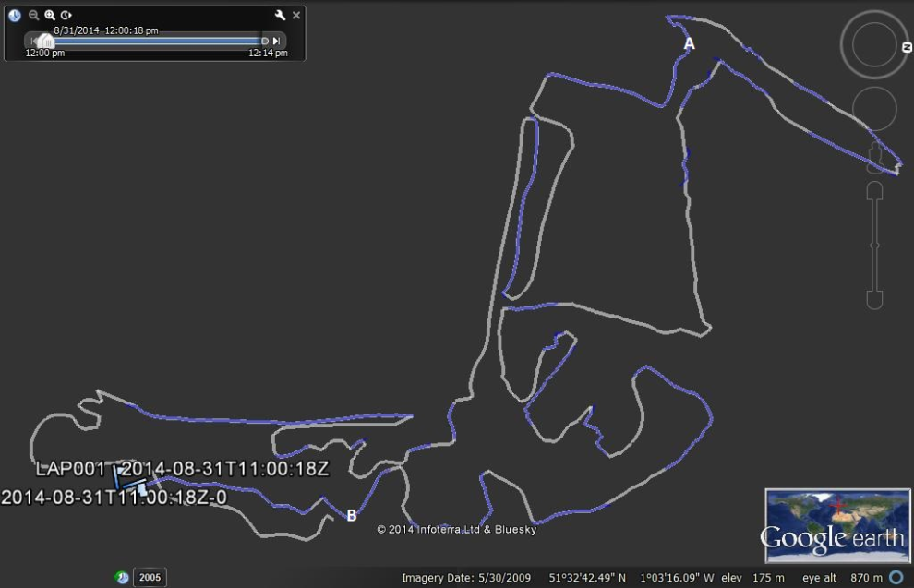Open time slider options wrench
This screenshot has height=588, width=914.
[x=281, y=16]
